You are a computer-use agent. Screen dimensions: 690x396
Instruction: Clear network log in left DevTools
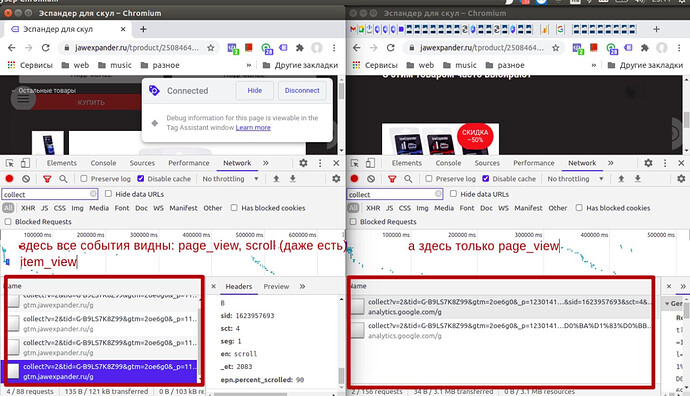point(26,179)
